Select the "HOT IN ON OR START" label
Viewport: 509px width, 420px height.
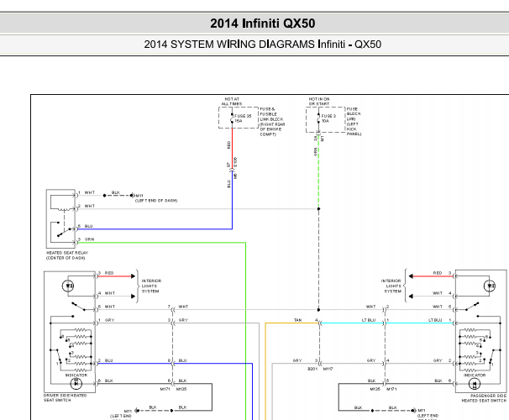tap(319, 102)
